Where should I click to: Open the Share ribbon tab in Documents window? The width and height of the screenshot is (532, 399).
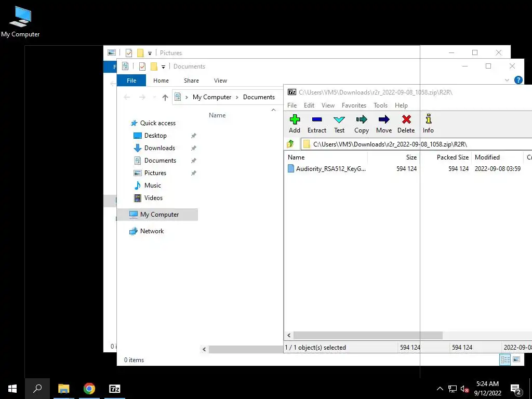click(191, 81)
